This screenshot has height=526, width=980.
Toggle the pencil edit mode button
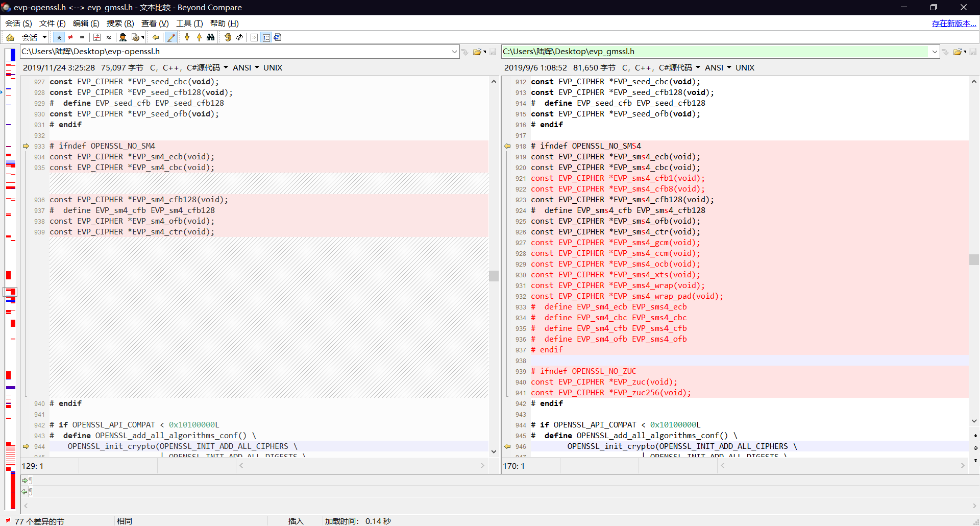tap(171, 37)
